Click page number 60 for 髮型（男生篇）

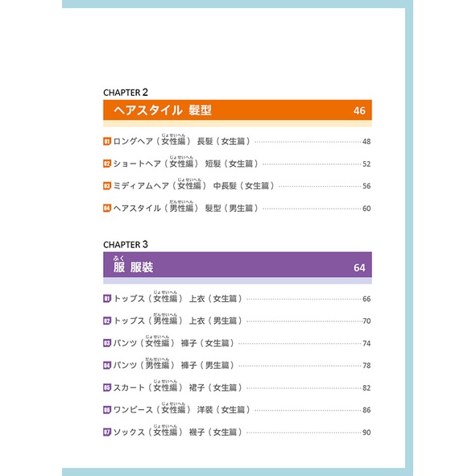click(366, 209)
